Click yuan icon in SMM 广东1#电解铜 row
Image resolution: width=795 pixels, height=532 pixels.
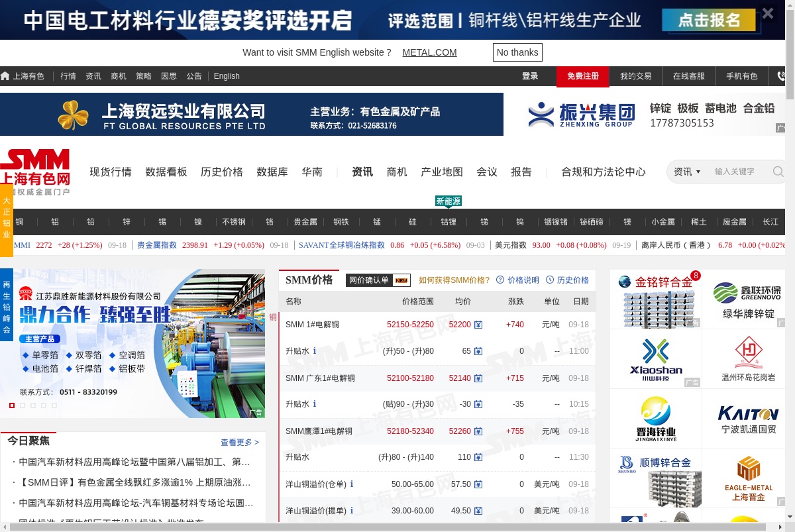[478, 378]
